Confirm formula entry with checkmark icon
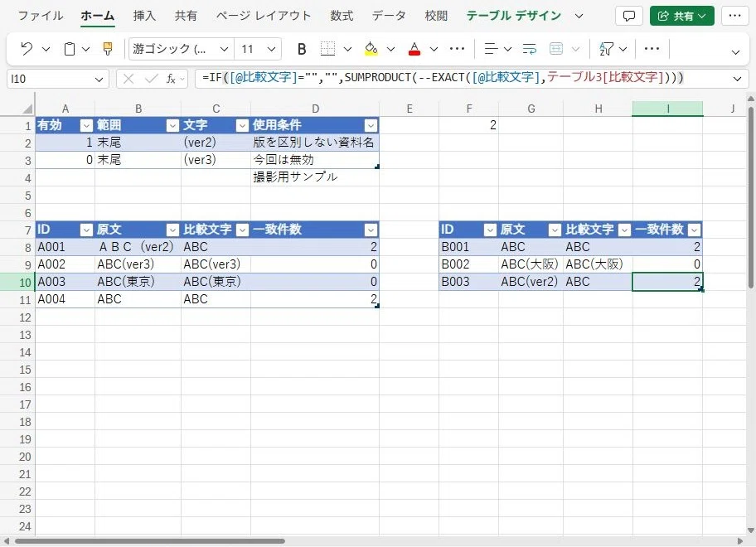The width and height of the screenshot is (756, 547). click(152, 79)
